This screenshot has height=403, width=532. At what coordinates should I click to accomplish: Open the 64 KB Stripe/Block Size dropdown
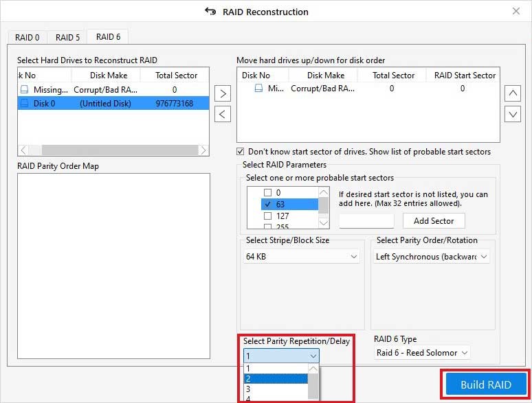[x=301, y=257]
